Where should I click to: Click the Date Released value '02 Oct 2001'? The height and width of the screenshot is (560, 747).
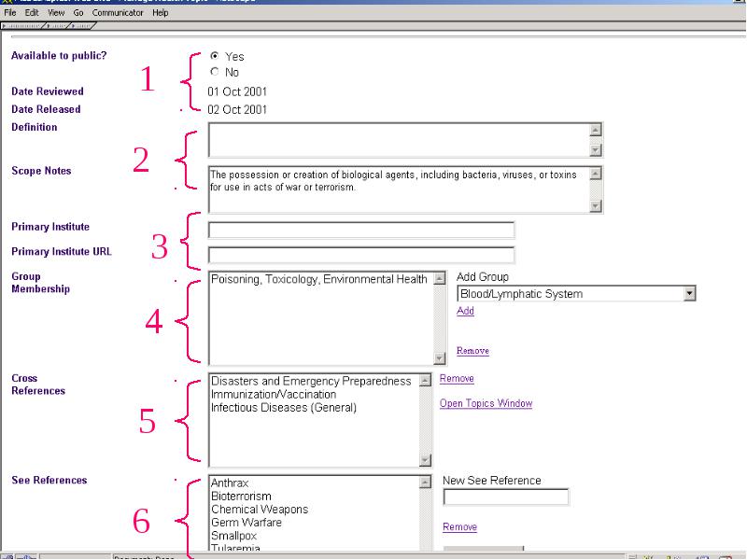tap(237, 109)
